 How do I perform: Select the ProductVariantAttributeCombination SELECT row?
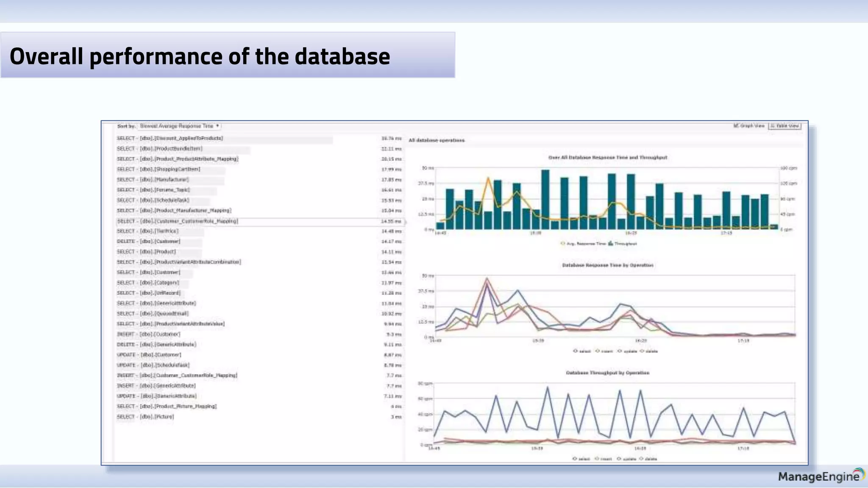point(259,262)
